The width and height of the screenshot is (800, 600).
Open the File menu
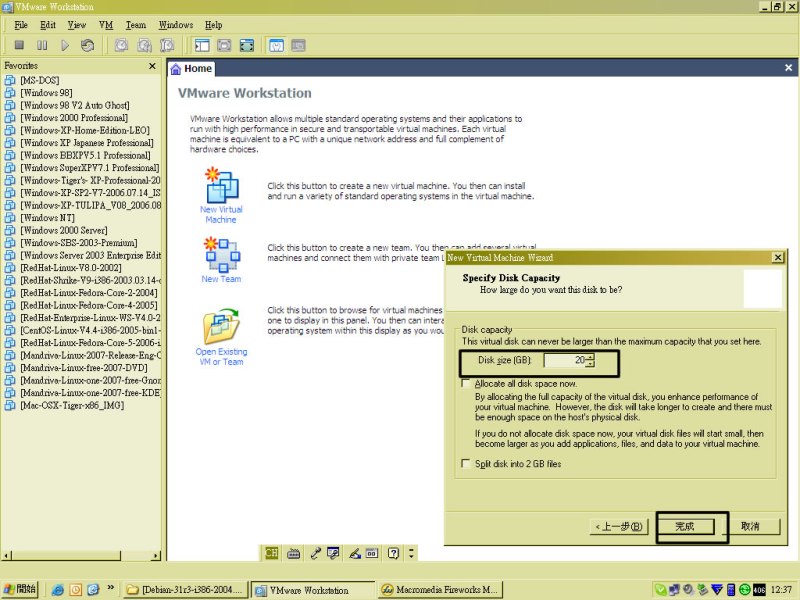21,25
